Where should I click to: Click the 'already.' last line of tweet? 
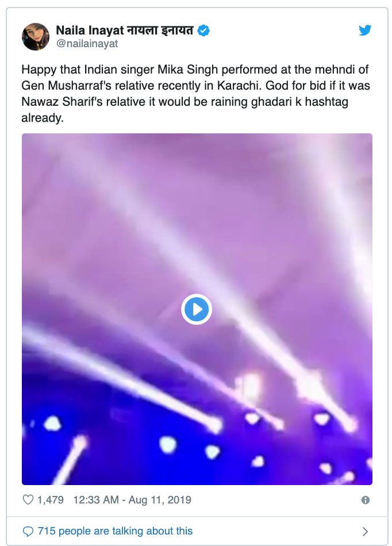(43, 118)
